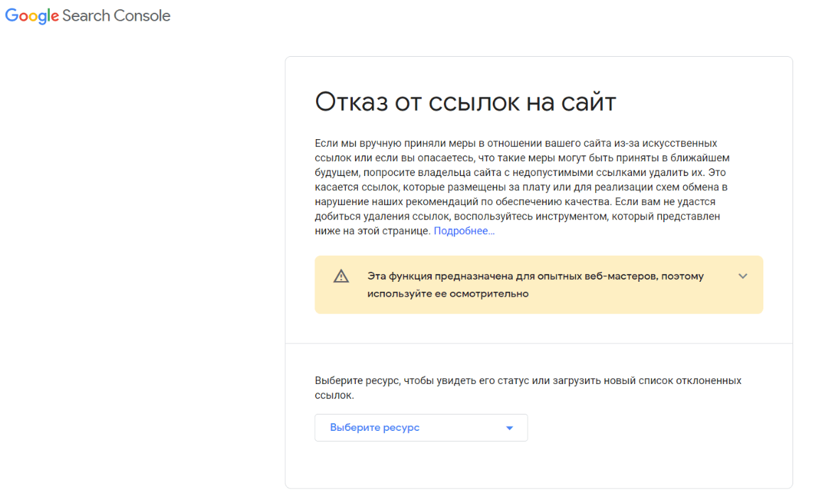Expand the yellow warning notice chevron

tap(743, 276)
